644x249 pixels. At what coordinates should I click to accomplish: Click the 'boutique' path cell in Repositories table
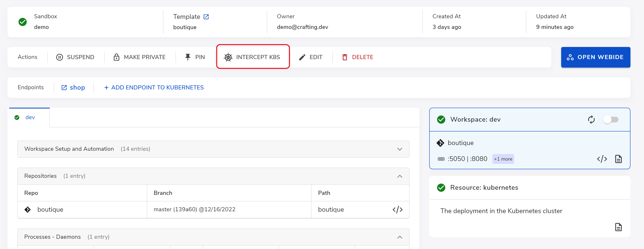click(360, 210)
